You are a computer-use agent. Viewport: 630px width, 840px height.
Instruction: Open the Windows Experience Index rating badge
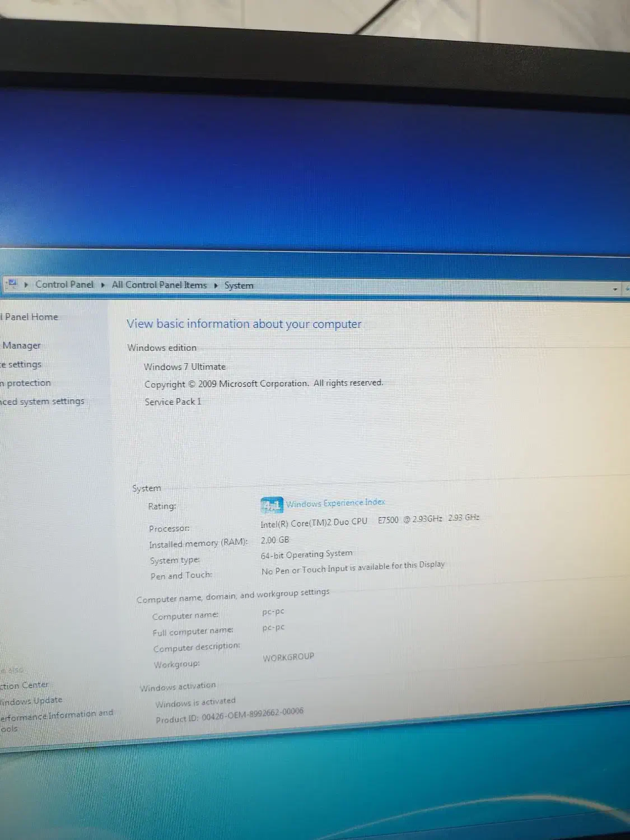click(x=272, y=505)
